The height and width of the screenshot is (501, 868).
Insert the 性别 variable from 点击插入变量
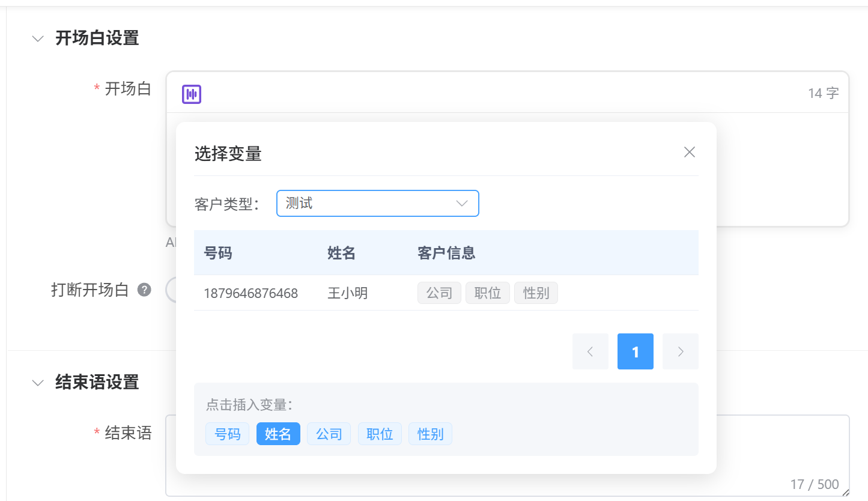430,434
